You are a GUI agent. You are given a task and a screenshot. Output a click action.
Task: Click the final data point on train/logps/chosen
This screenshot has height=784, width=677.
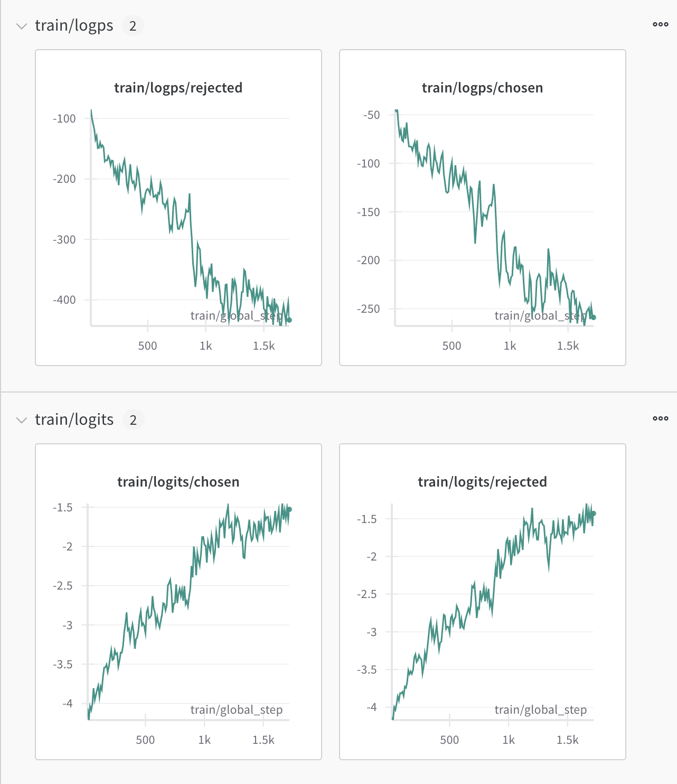pyautogui.click(x=594, y=318)
